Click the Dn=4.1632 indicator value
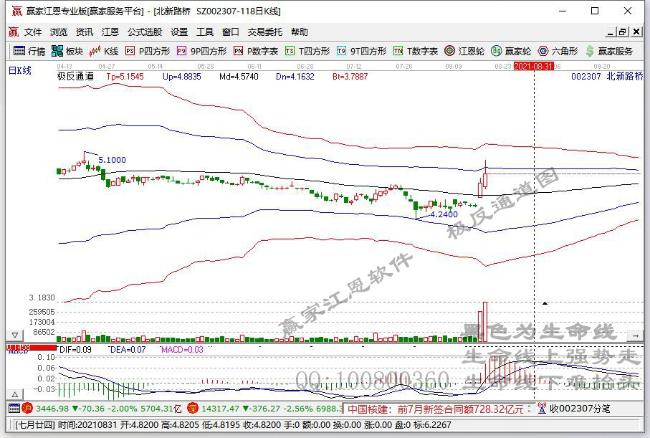650x438 pixels. point(295,76)
